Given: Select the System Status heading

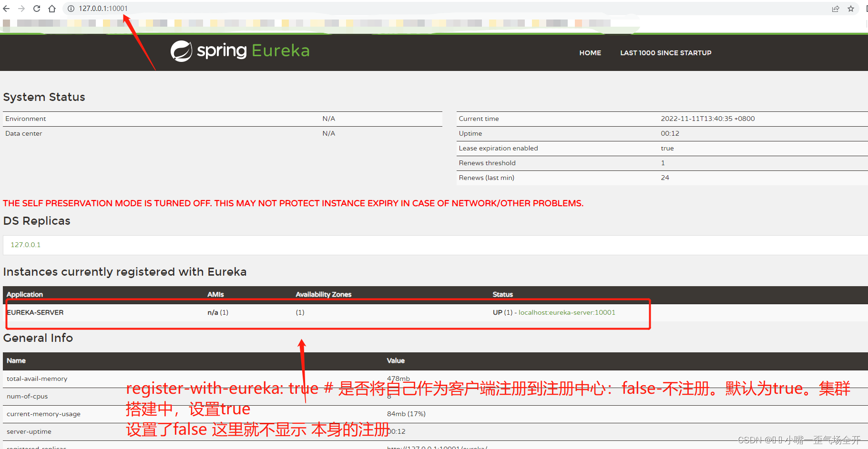Looking at the screenshot, I should tap(44, 97).
